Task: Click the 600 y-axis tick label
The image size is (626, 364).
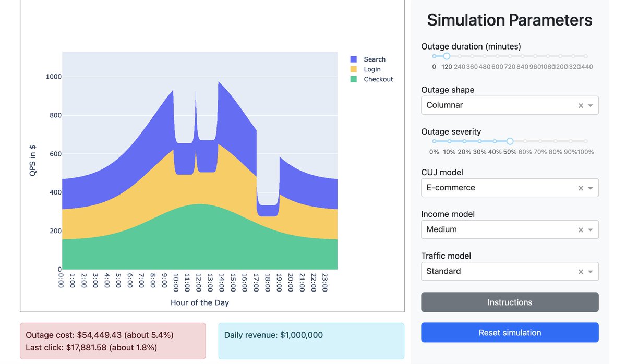Action: (55, 154)
